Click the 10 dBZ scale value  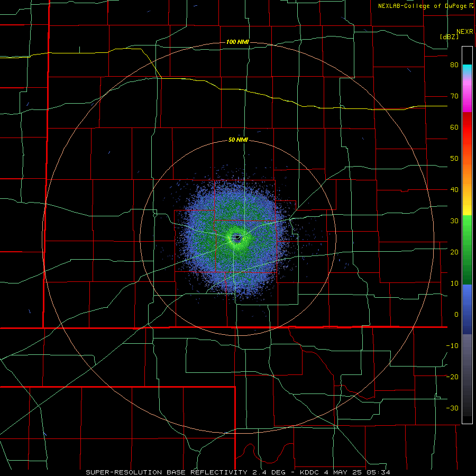[x=454, y=283]
